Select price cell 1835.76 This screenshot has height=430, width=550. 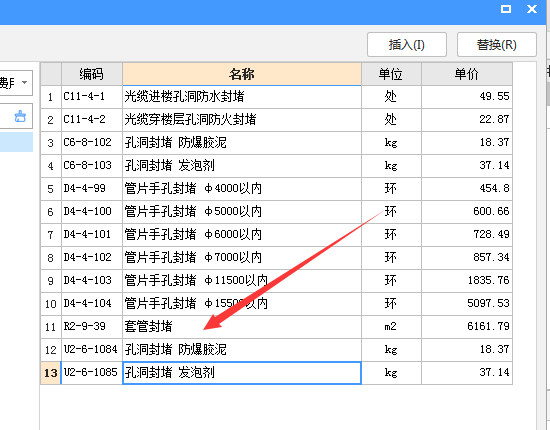pos(467,281)
